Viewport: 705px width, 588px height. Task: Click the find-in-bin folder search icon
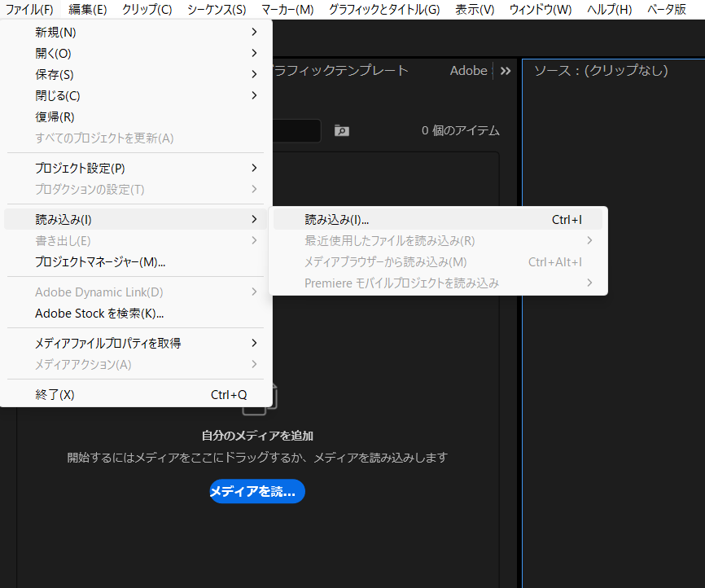point(342,131)
